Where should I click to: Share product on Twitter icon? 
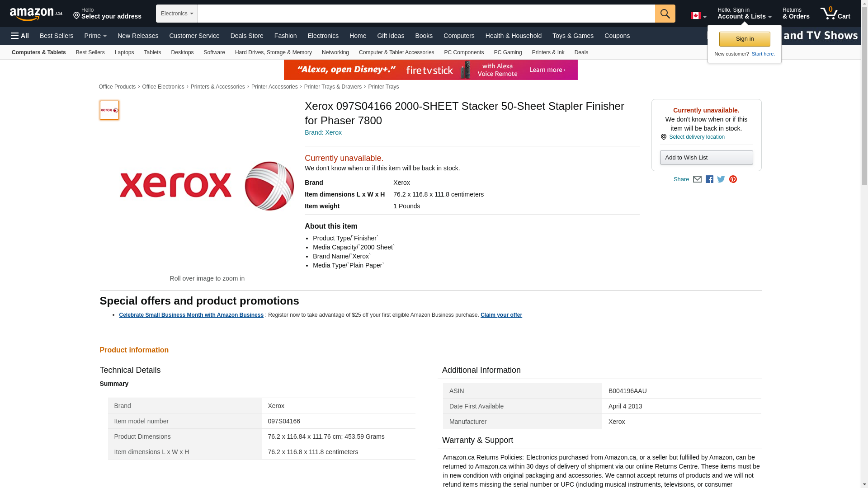(721, 179)
